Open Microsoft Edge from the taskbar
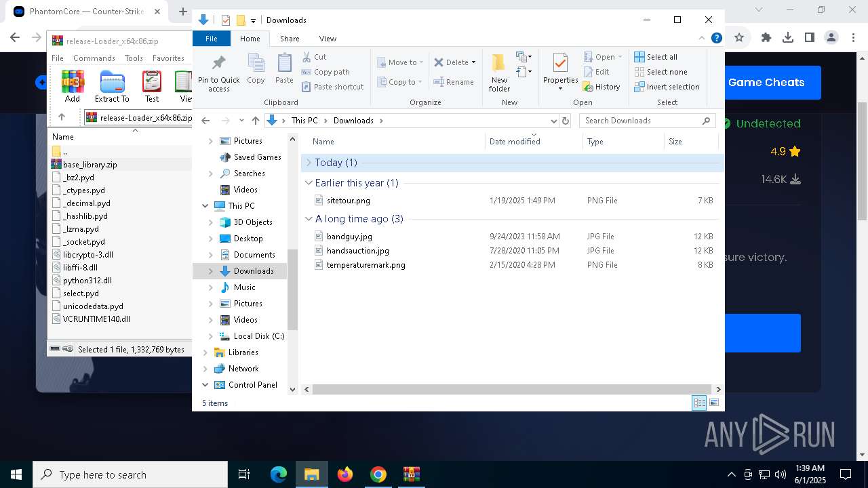The height and width of the screenshot is (488, 868). click(x=279, y=474)
